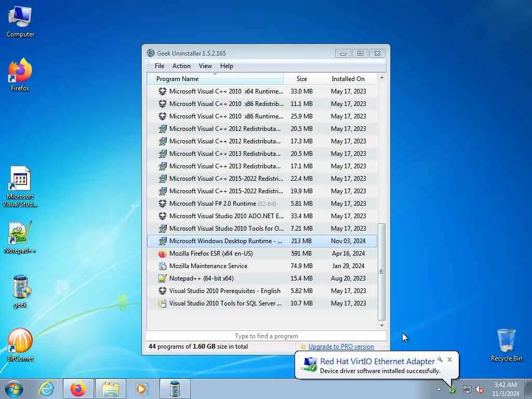The image size is (532, 399).
Task: Open Windows Explorer from the taskbar
Action: pyautogui.click(x=110, y=389)
